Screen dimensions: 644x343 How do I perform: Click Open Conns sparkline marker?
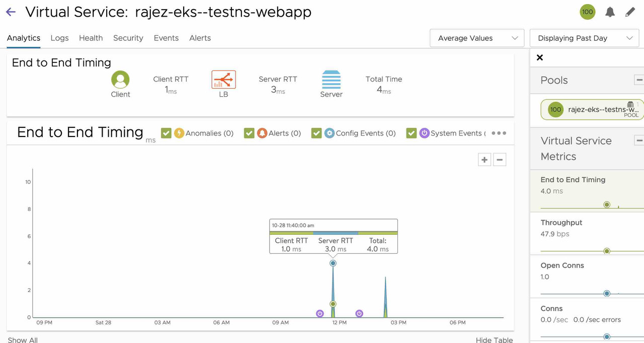pos(607,294)
